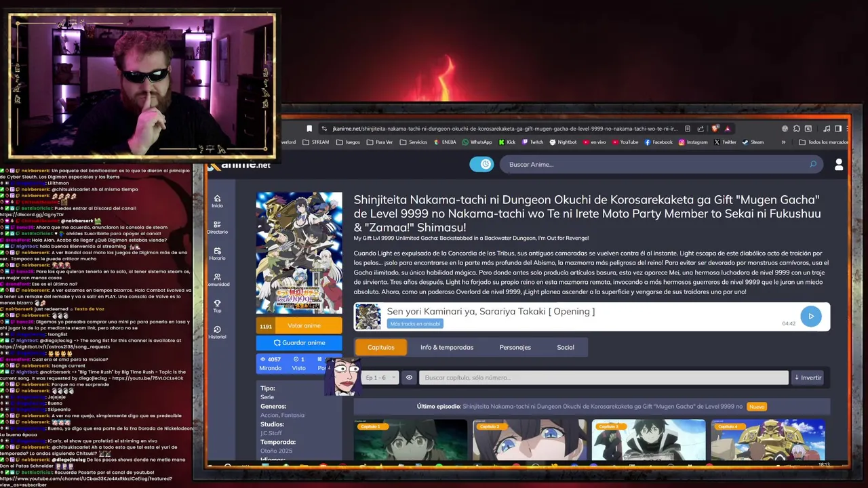Open Historial in the sidebar
The height and width of the screenshot is (488, 868).
pos(217,332)
